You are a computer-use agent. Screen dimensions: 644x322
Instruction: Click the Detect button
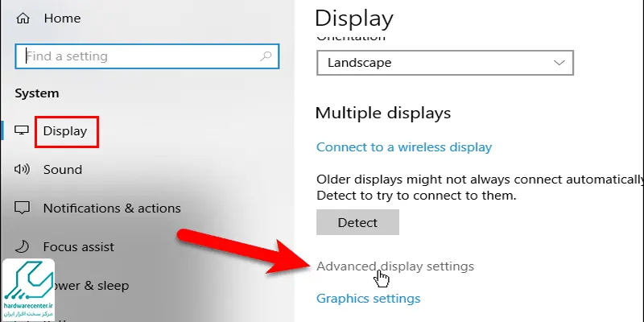click(x=357, y=222)
